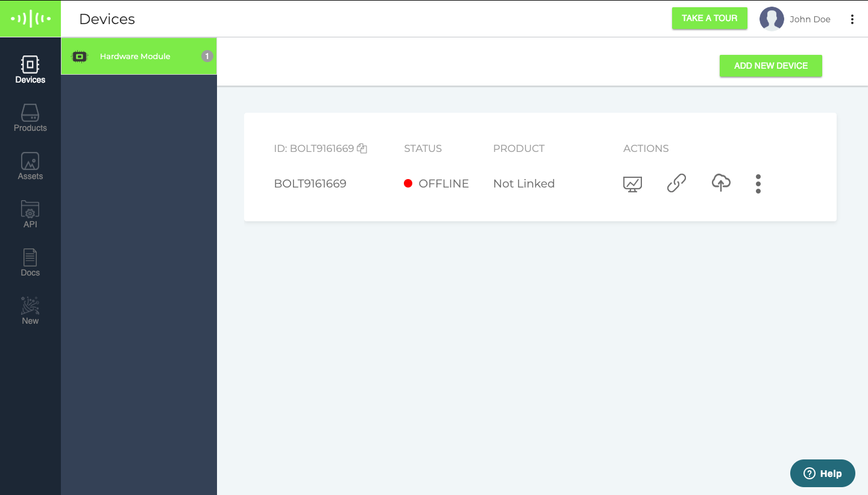
Task: Click the New sidebar item
Action: 30,311
